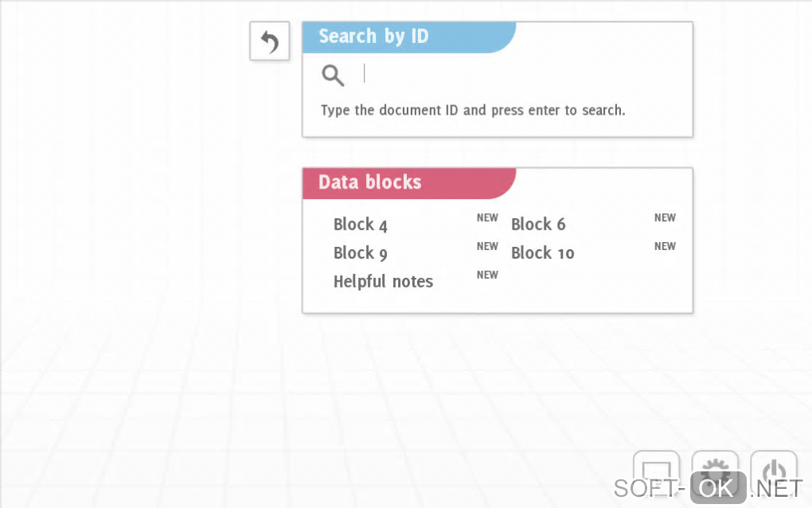Click the "Type the document ID" hint text
Viewport: 812px width, 508px height.
(x=473, y=110)
